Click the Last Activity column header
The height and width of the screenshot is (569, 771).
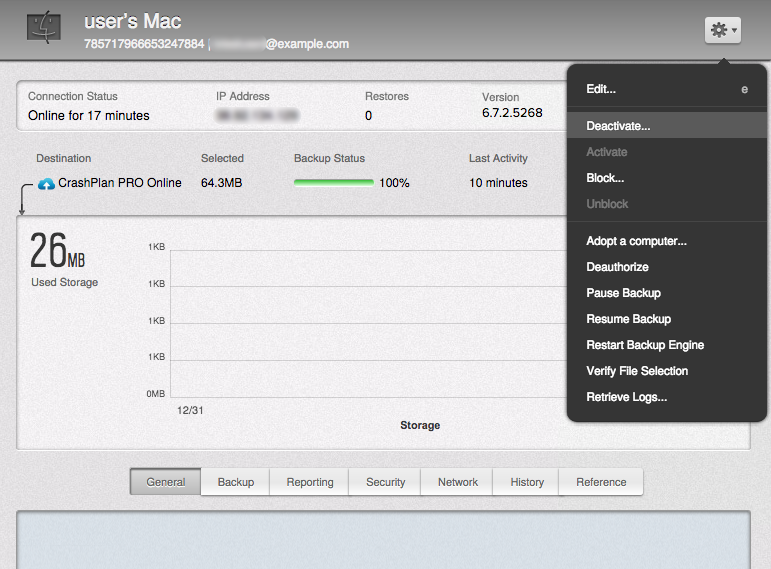coord(498,158)
